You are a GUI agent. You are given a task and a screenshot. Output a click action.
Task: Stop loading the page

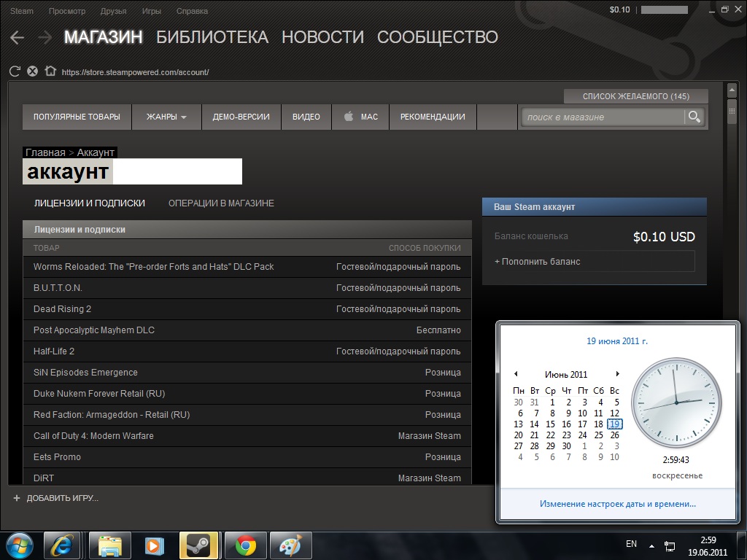(32, 71)
